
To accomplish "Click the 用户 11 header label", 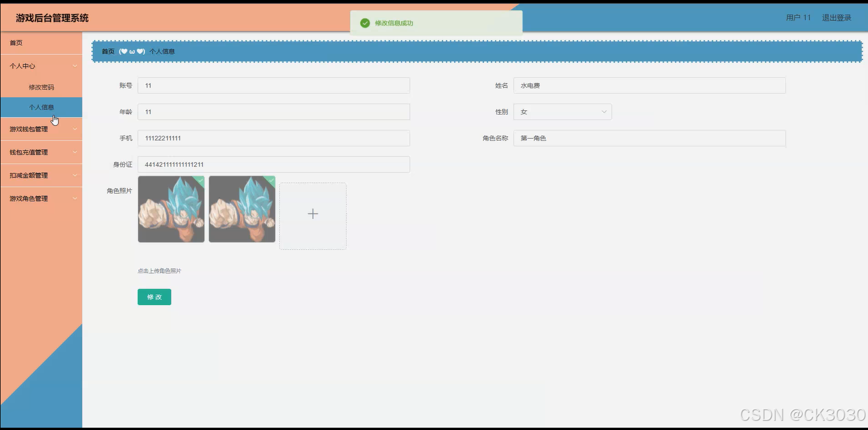I will tap(799, 18).
